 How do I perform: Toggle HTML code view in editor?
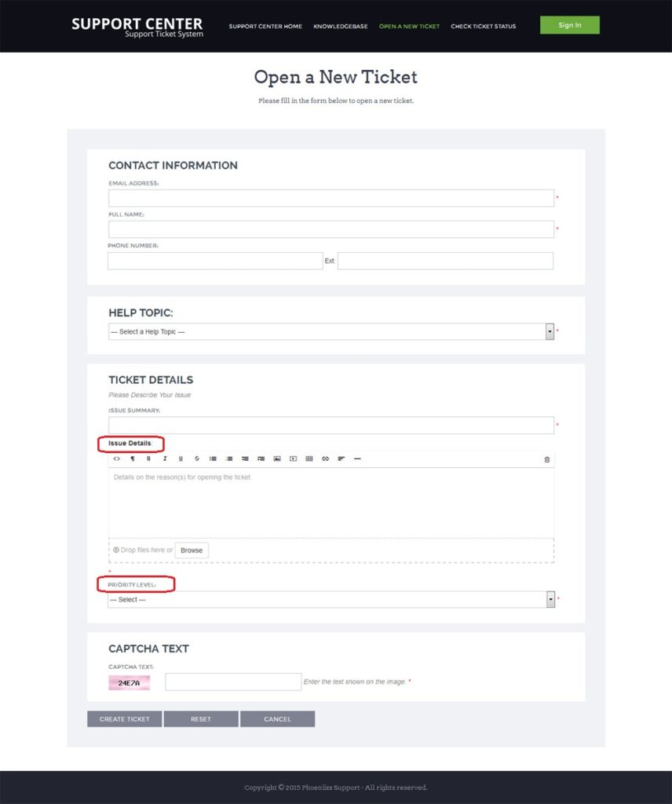(x=117, y=459)
